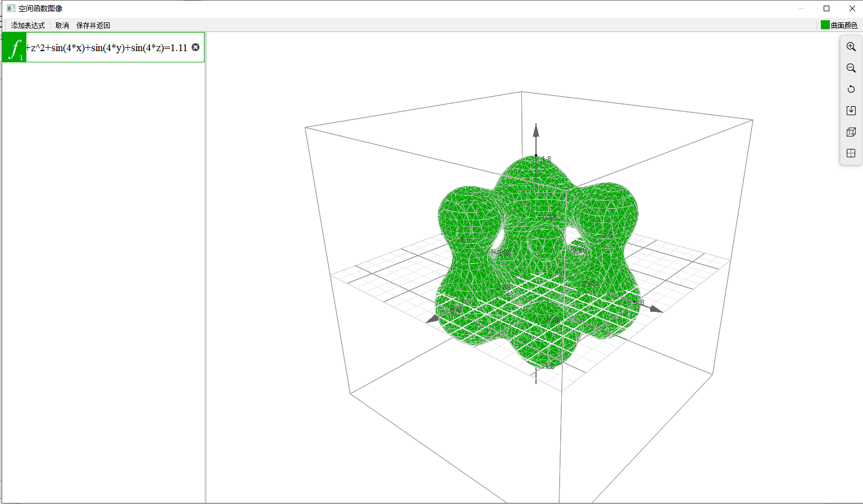Click the zoom in magnifier icon
Viewport: 863px width, 504px height.
point(851,47)
